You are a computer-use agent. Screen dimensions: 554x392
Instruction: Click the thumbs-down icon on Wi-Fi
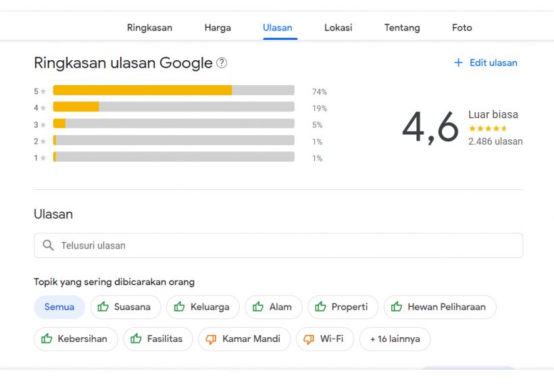[309, 339]
